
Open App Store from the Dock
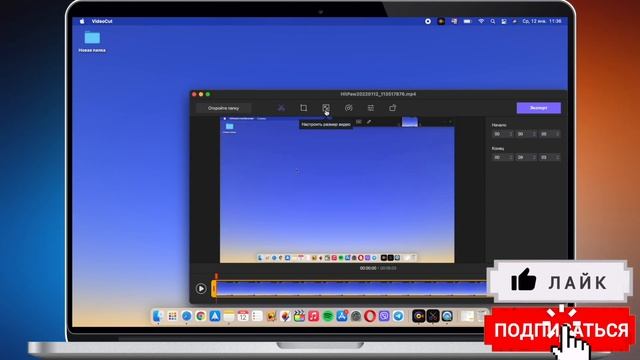(342, 316)
